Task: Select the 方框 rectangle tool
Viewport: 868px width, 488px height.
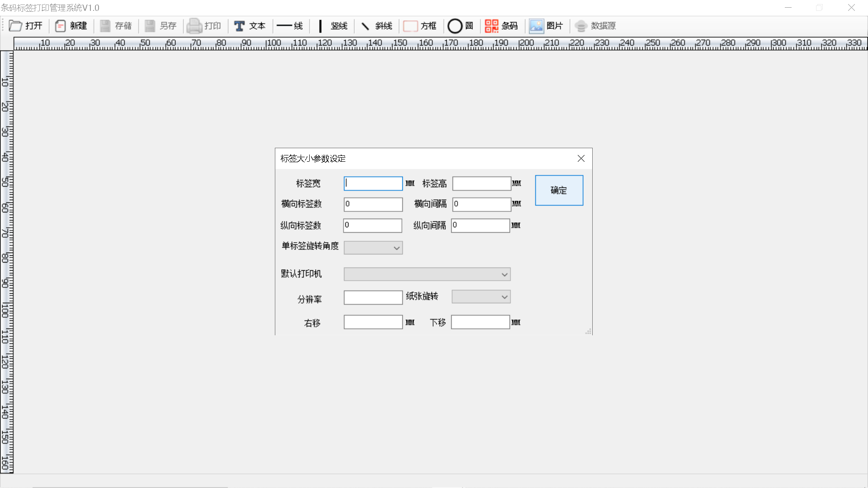Action: click(x=420, y=26)
